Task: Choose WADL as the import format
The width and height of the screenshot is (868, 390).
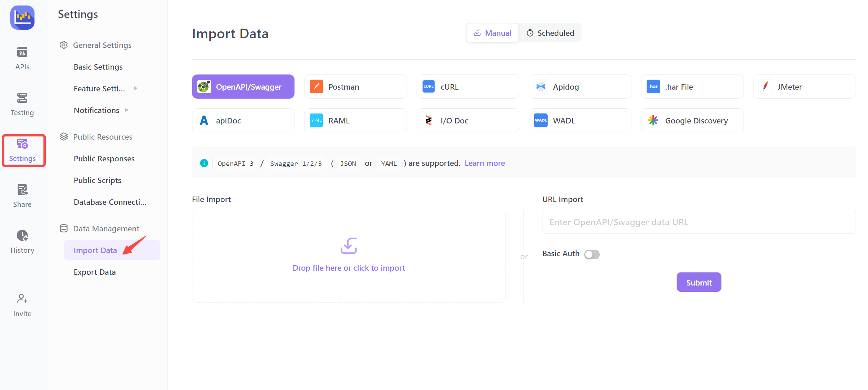Action: (x=580, y=120)
